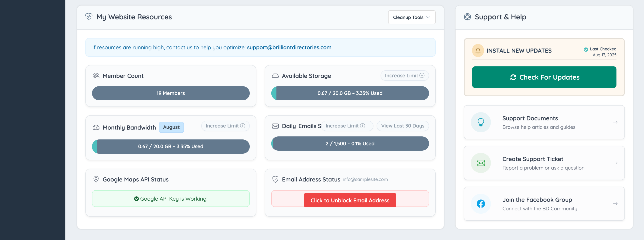Image resolution: width=644 pixels, height=240 pixels.
Task: Click the Facebook logo icon
Action: [x=481, y=204]
